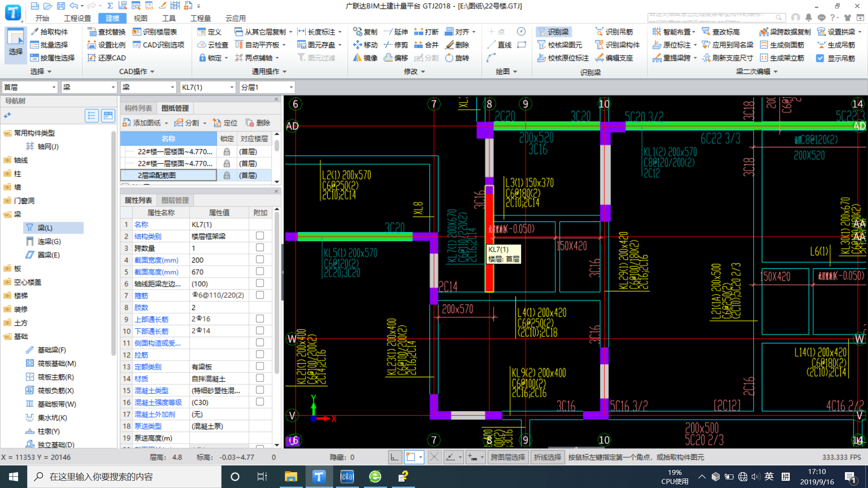Image resolution: width=868 pixels, height=488 pixels.
Task: Open the 首层 floor dropdown
Action: pyautogui.click(x=30, y=87)
